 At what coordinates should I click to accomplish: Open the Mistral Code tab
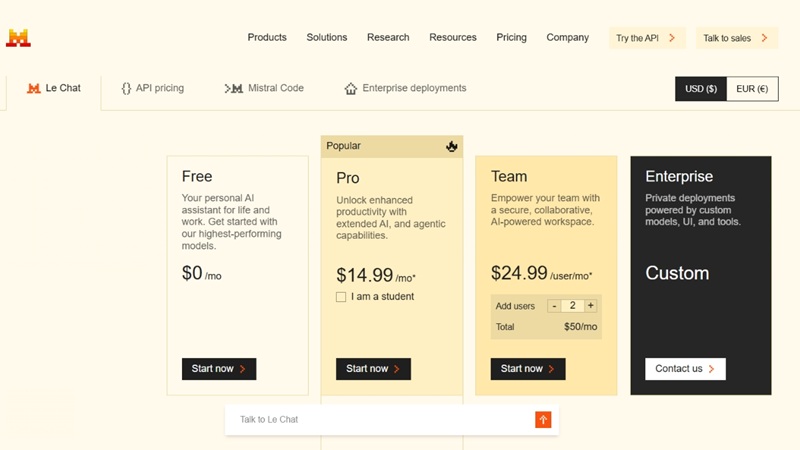coord(265,88)
